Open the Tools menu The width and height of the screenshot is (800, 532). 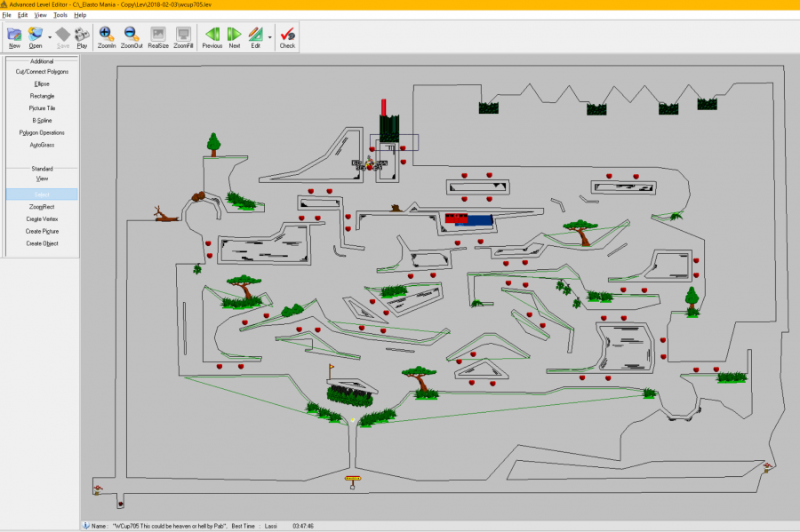coord(60,15)
